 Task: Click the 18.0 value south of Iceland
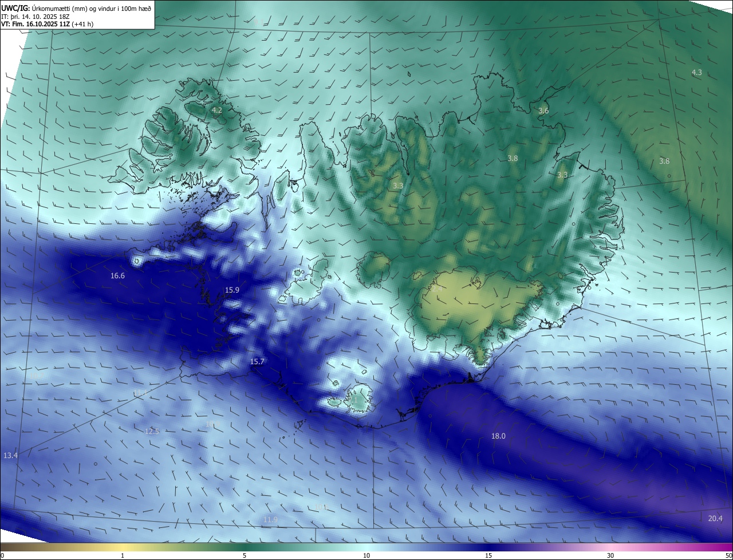498,436
